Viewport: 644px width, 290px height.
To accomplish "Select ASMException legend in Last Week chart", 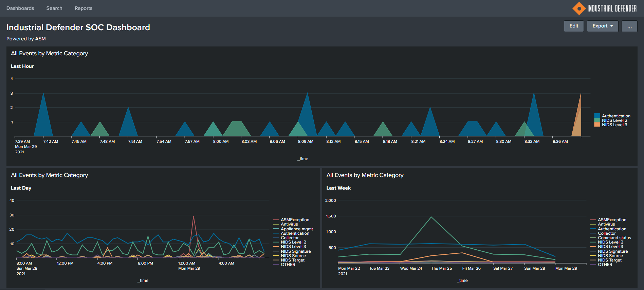I will click(608, 220).
